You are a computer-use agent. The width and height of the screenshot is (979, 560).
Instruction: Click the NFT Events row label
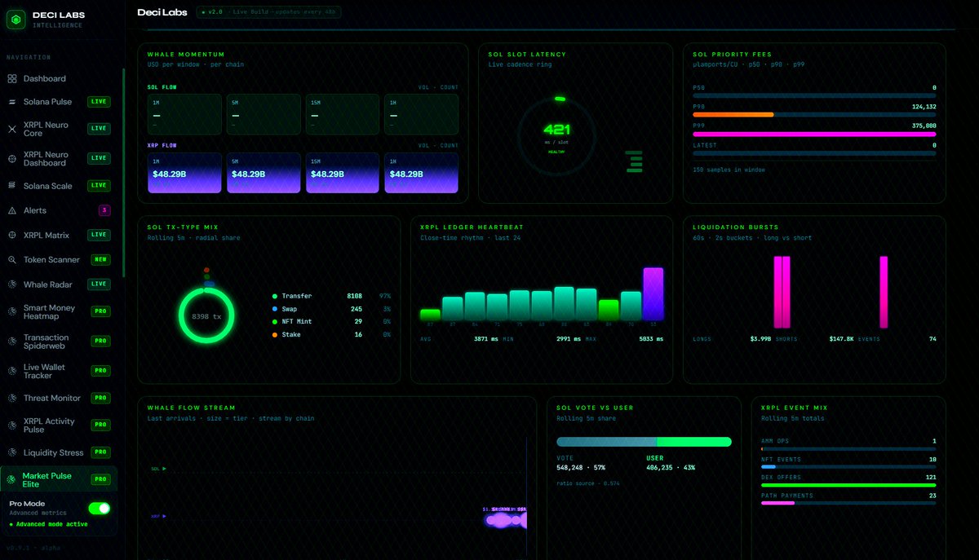coord(780,460)
